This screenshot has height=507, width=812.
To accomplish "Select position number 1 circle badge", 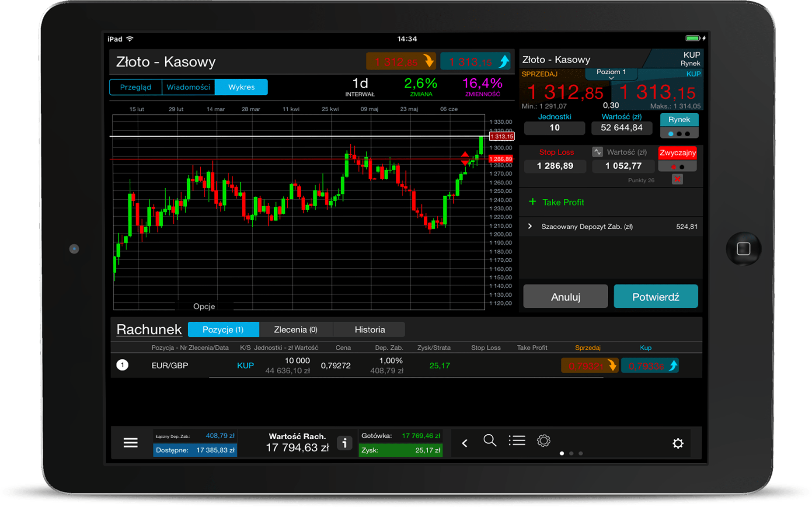I will click(x=122, y=365).
